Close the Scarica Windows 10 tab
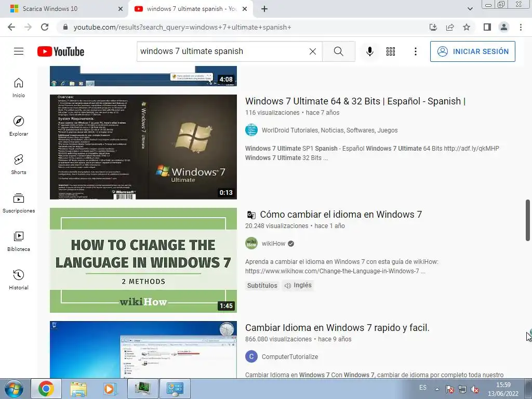 pos(121,9)
